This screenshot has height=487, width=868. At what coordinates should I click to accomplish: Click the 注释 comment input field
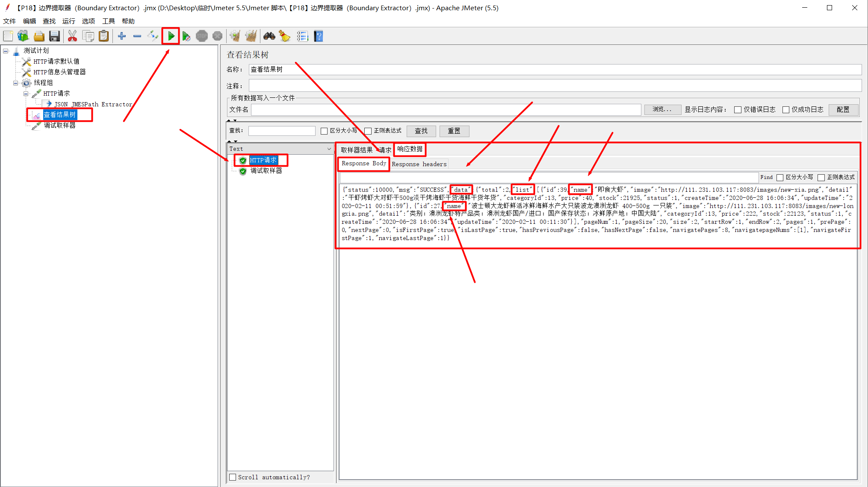tap(555, 85)
